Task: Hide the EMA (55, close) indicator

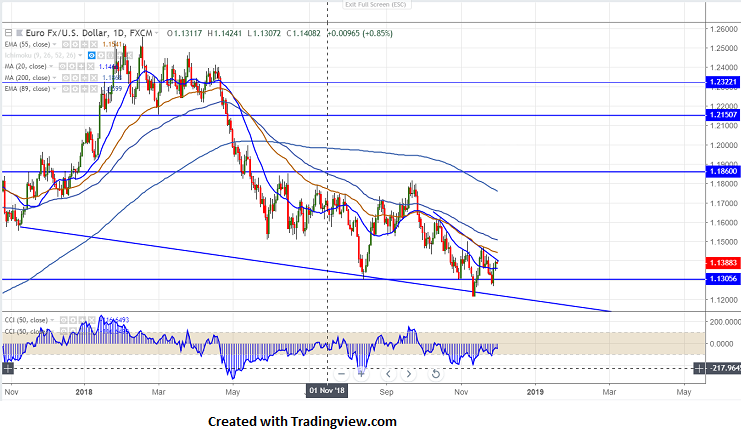Action: (66, 44)
